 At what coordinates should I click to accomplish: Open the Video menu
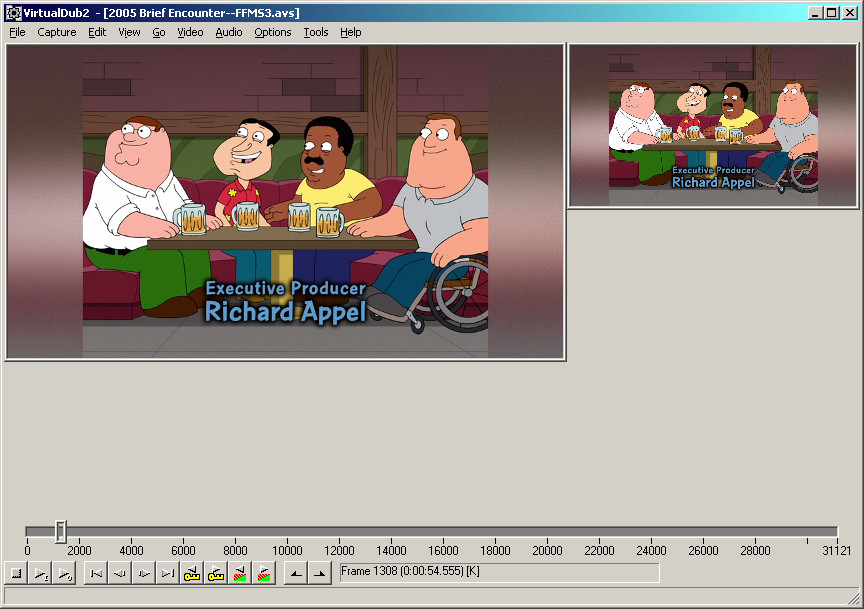click(x=190, y=33)
